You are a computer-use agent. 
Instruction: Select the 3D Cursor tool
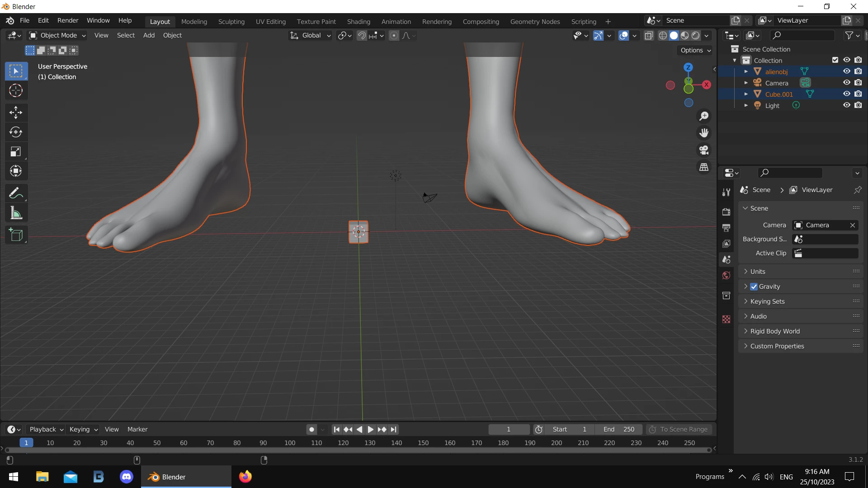[x=16, y=91]
